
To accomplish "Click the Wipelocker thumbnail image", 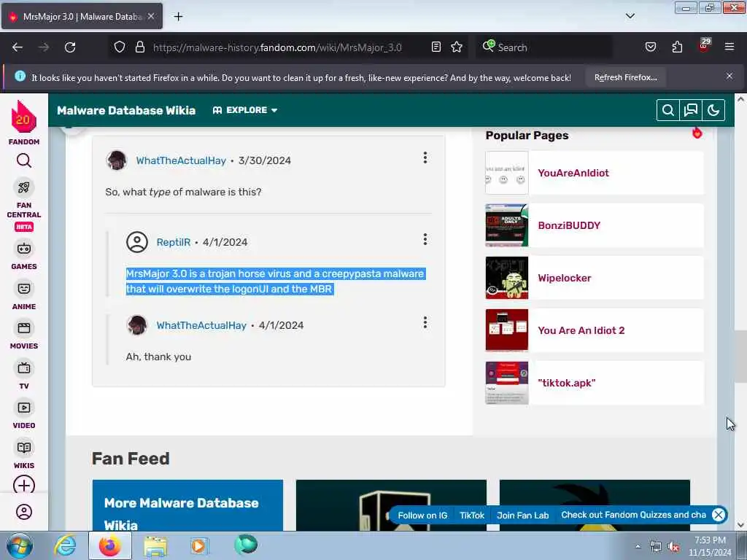I will (507, 278).
